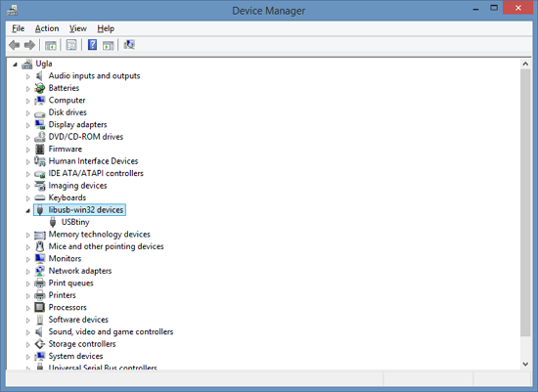Open the Help menu
The image size is (538, 392).
(106, 28)
